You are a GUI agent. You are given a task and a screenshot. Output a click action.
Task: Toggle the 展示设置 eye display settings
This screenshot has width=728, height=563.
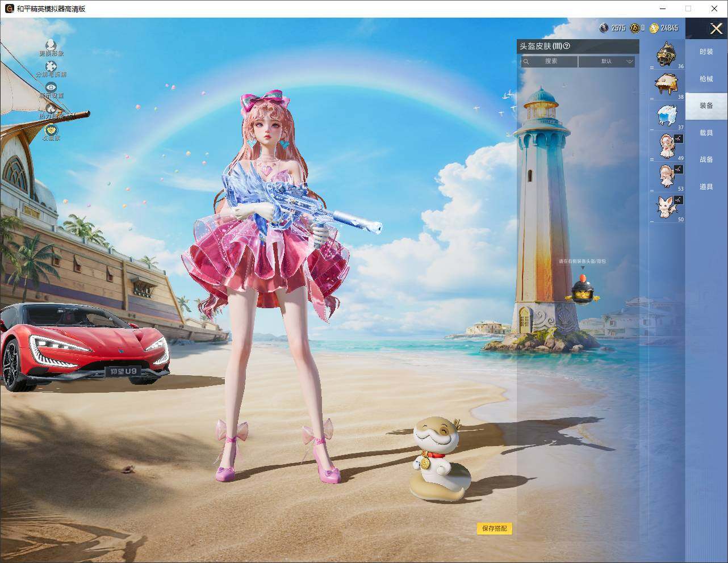click(x=51, y=87)
